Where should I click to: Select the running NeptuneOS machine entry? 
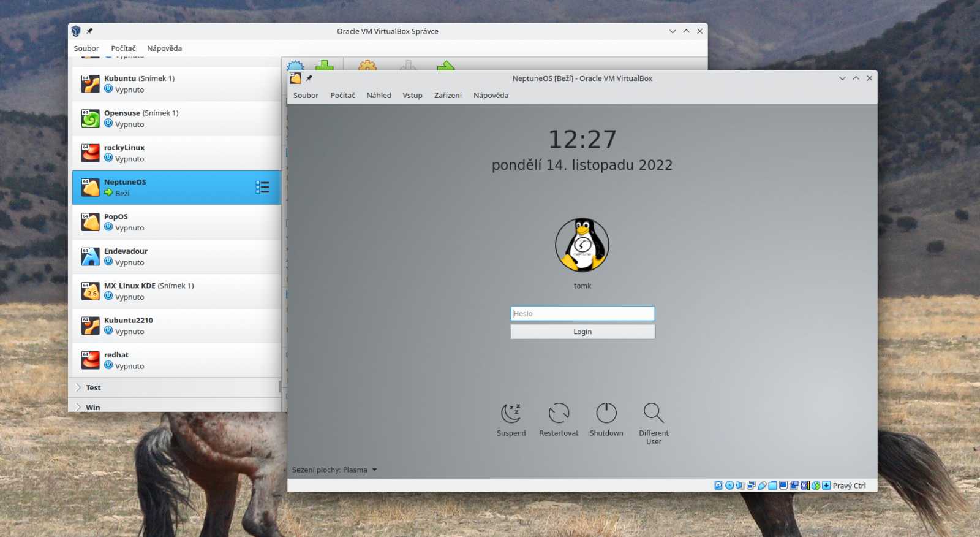pyautogui.click(x=176, y=188)
